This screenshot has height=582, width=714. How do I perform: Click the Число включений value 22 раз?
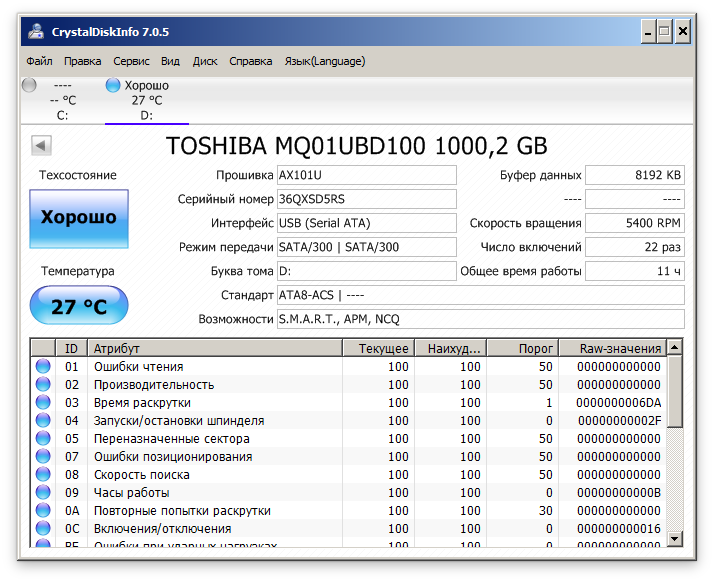[x=635, y=247]
